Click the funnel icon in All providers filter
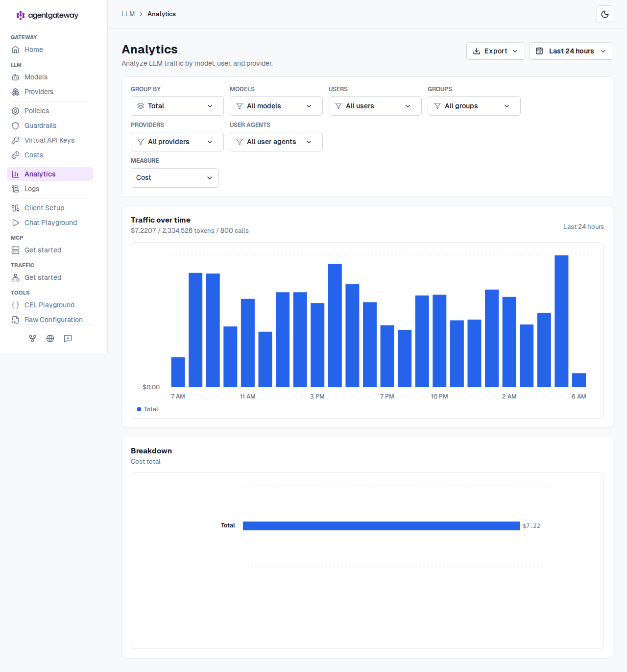627x672 pixels. 141,142
